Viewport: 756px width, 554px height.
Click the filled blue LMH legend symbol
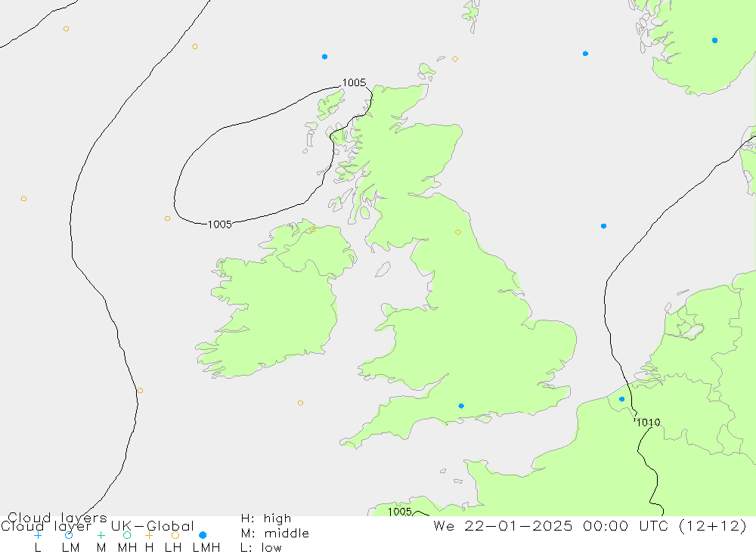[x=203, y=535]
